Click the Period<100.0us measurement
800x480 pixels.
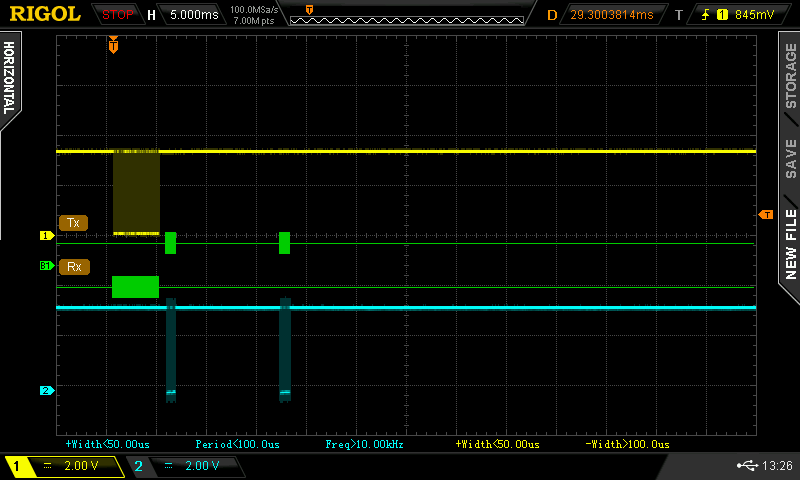pyautogui.click(x=238, y=444)
